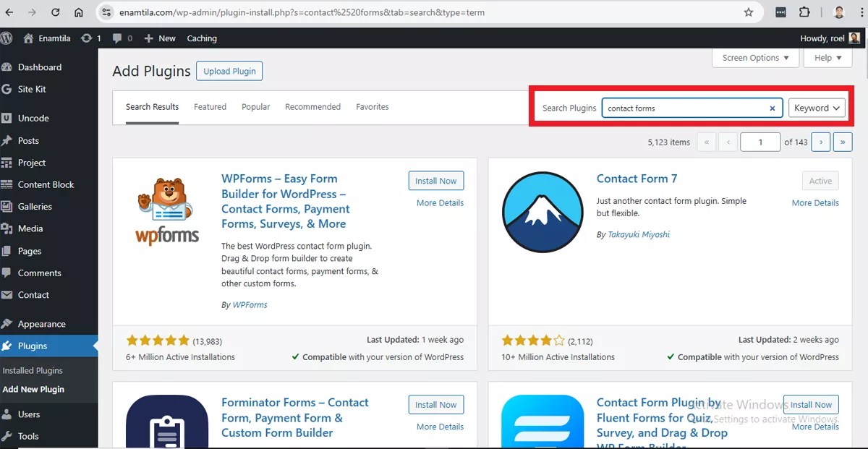
Task: Reload the current page
Action: click(x=56, y=12)
